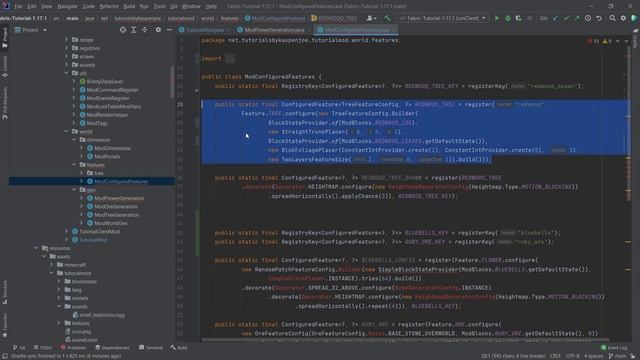
Task: Rollback changes with the undo arrow icon
Action: [x=599, y=18]
